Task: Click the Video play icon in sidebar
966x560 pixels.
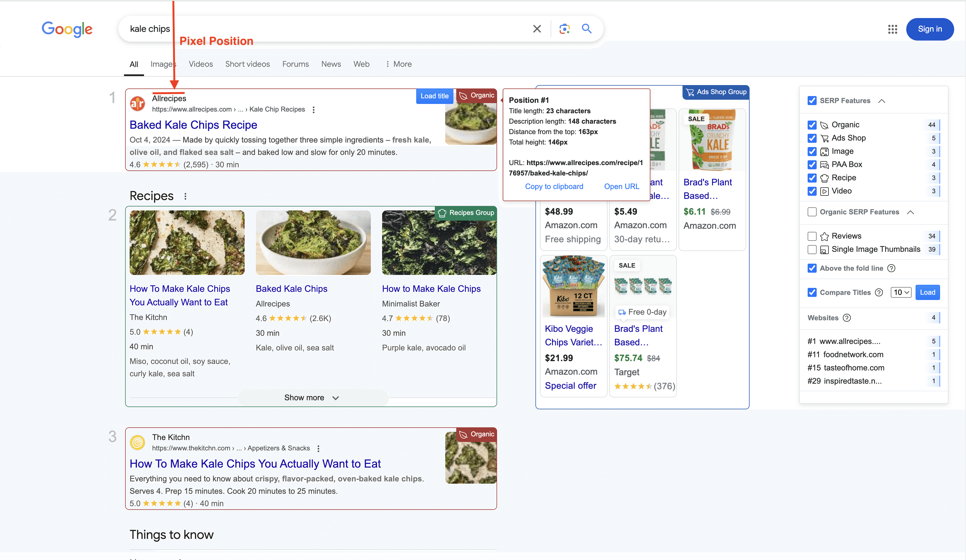Action: (x=824, y=191)
